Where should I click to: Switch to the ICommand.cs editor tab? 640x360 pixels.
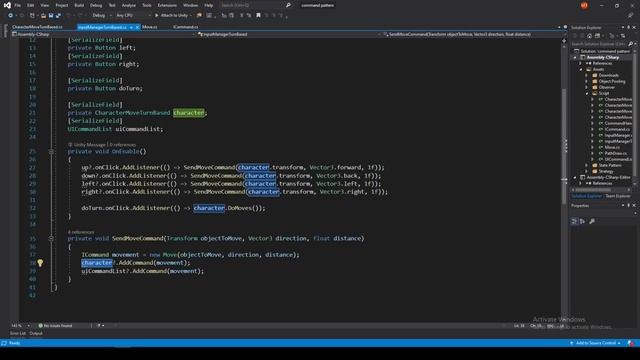[x=185, y=27]
